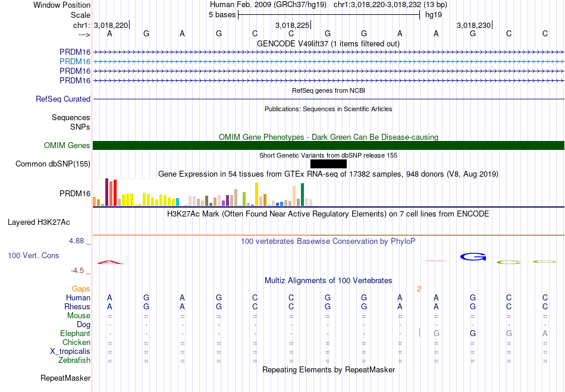Click the large blue G conservation logo
The width and height of the screenshot is (565, 392).
[x=473, y=257]
